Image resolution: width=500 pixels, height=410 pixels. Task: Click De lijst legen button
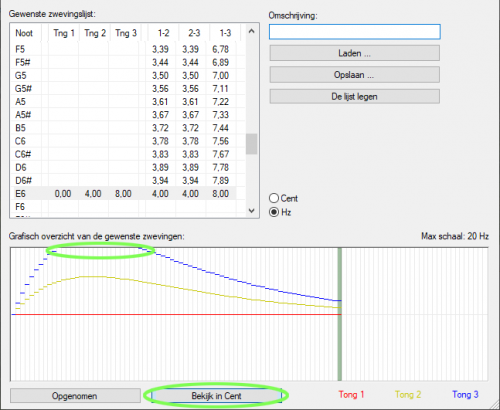coord(354,96)
